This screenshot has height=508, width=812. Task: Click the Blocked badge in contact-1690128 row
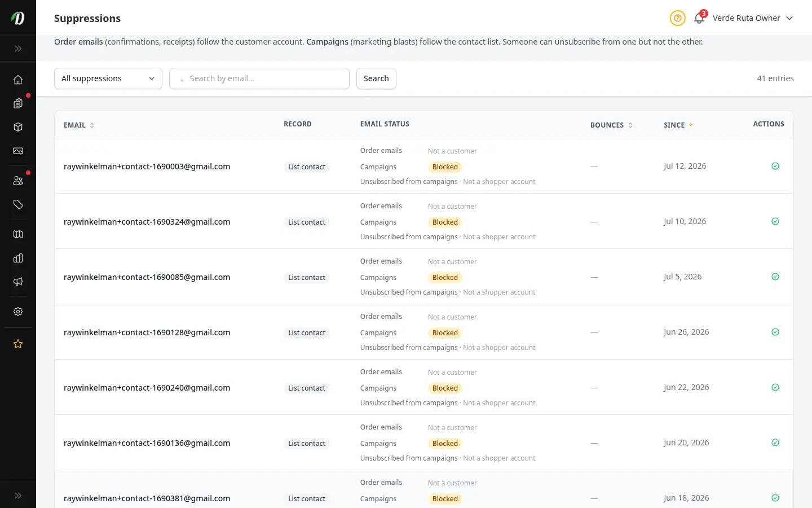tap(445, 333)
